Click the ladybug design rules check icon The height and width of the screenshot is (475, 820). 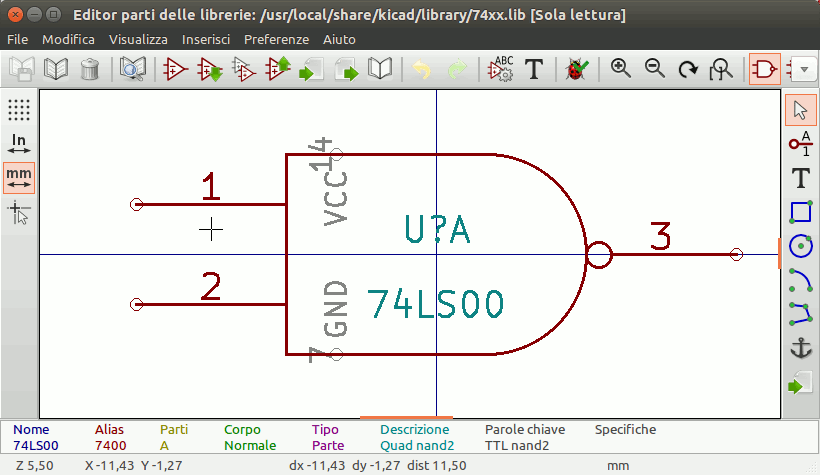tap(575, 70)
